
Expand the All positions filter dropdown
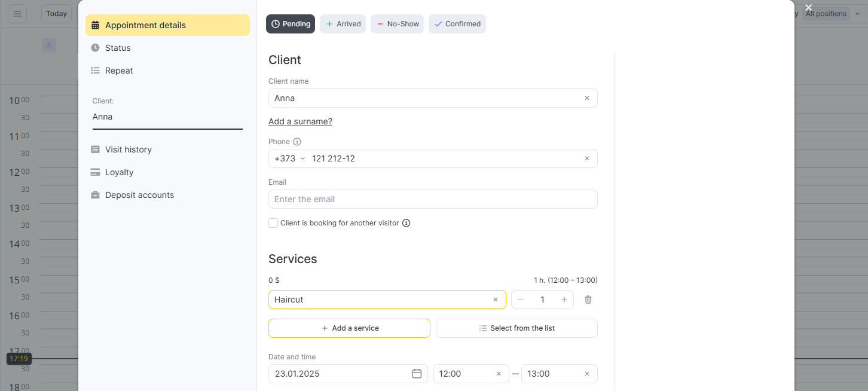pos(831,14)
